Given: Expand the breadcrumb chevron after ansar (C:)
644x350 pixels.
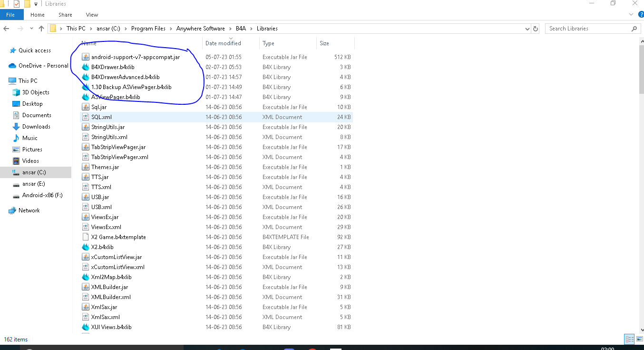Looking at the screenshot, I should [126, 29].
